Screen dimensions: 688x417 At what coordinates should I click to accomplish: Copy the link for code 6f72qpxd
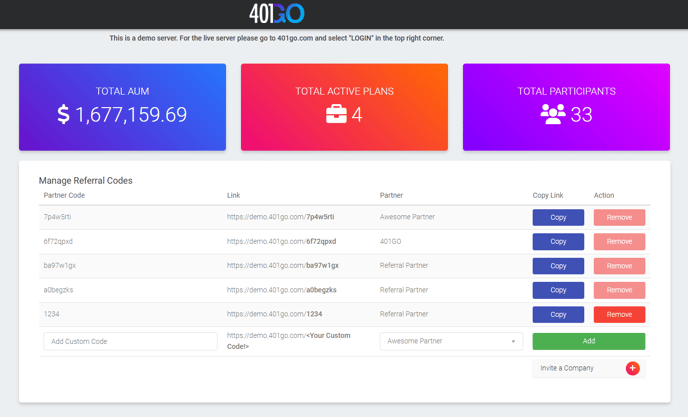tap(558, 241)
